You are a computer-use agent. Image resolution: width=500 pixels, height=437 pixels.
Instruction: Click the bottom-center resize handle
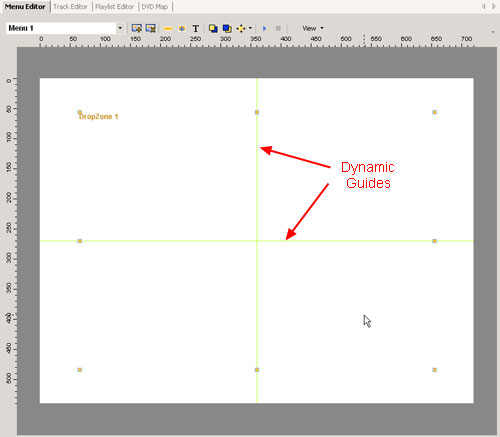pos(257,370)
